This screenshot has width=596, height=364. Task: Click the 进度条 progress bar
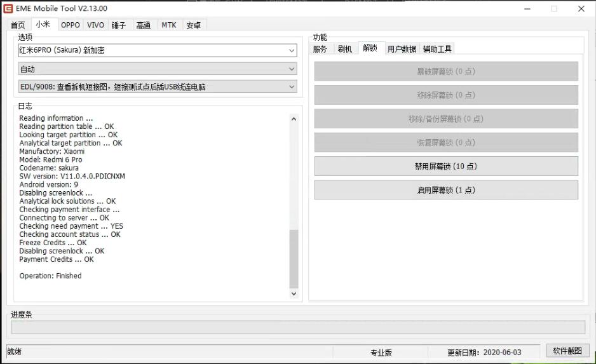[298, 327]
